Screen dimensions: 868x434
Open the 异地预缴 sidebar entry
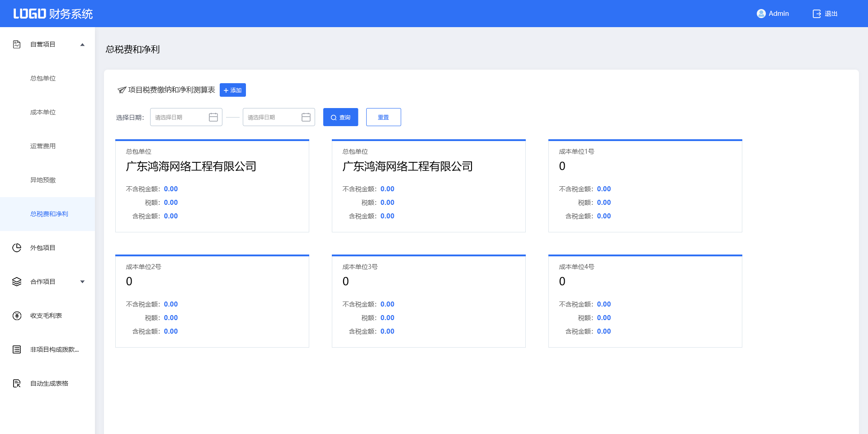pyautogui.click(x=43, y=180)
